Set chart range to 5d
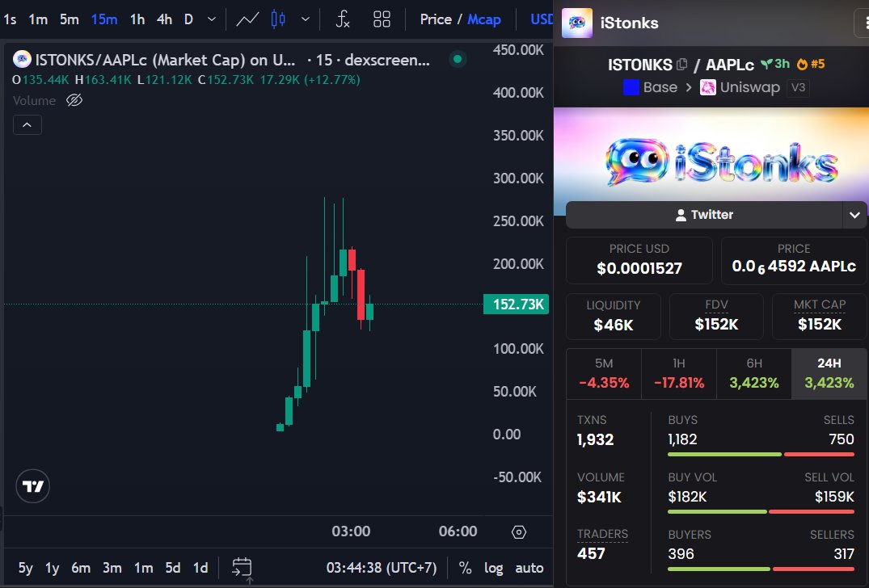 pyautogui.click(x=173, y=568)
